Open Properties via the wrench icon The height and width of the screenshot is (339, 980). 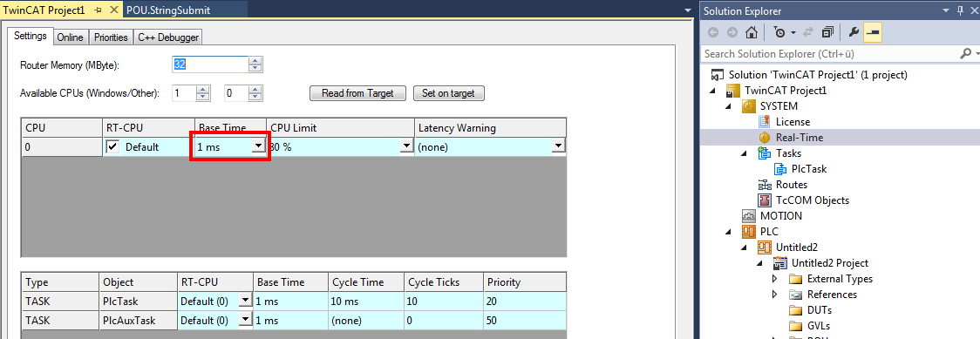853,32
